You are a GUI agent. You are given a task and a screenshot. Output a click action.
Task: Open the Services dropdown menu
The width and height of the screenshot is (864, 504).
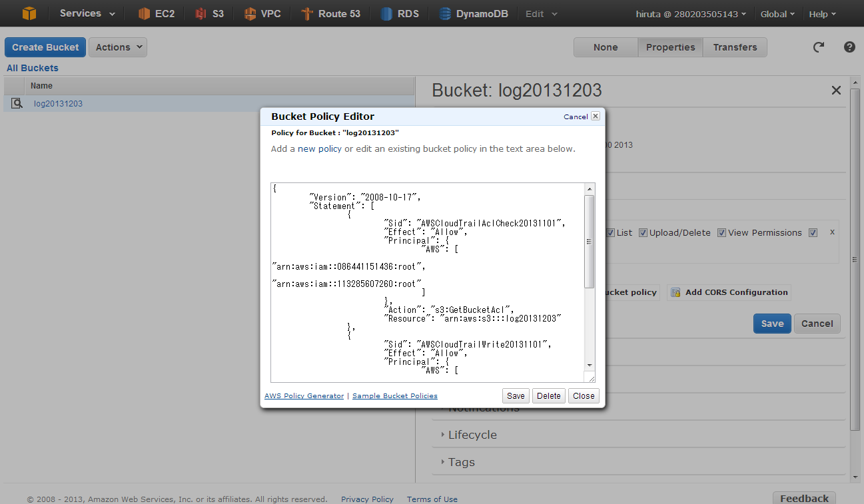tap(87, 13)
